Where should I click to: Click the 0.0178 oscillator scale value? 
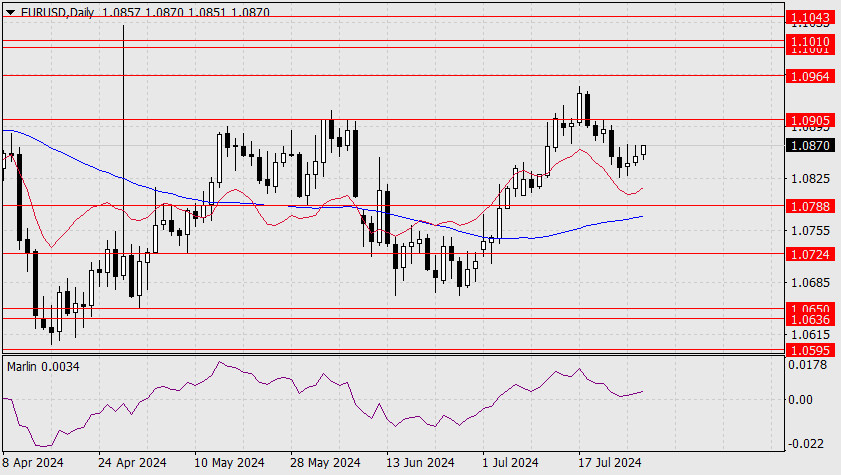808,365
